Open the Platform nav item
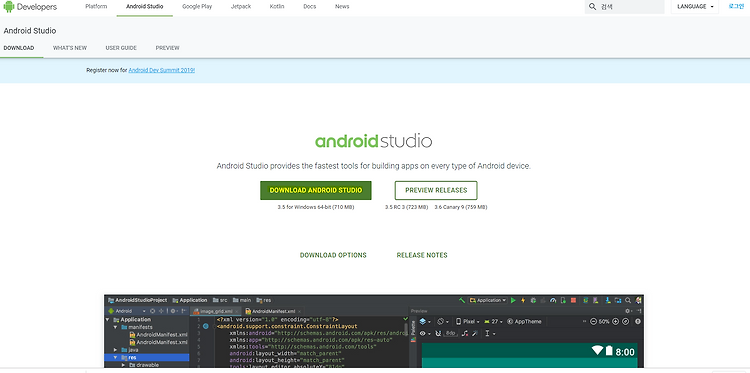This screenshot has height=373, width=750. (96, 7)
